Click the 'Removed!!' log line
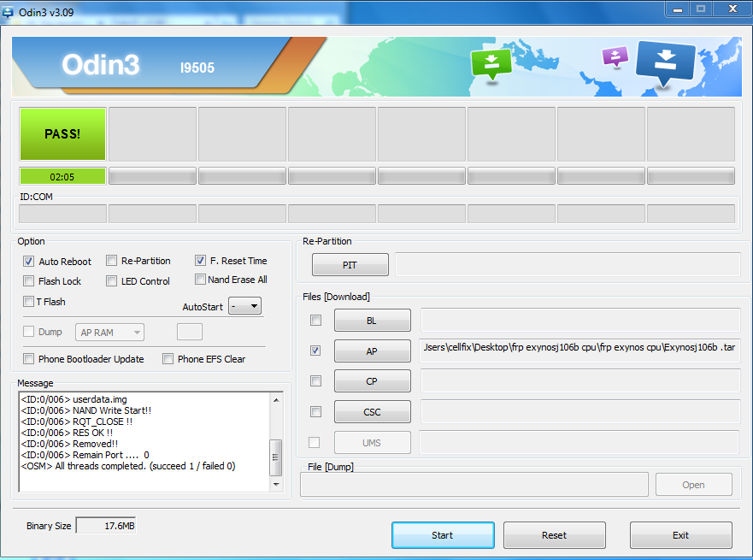This screenshot has width=753, height=560. 69,444
